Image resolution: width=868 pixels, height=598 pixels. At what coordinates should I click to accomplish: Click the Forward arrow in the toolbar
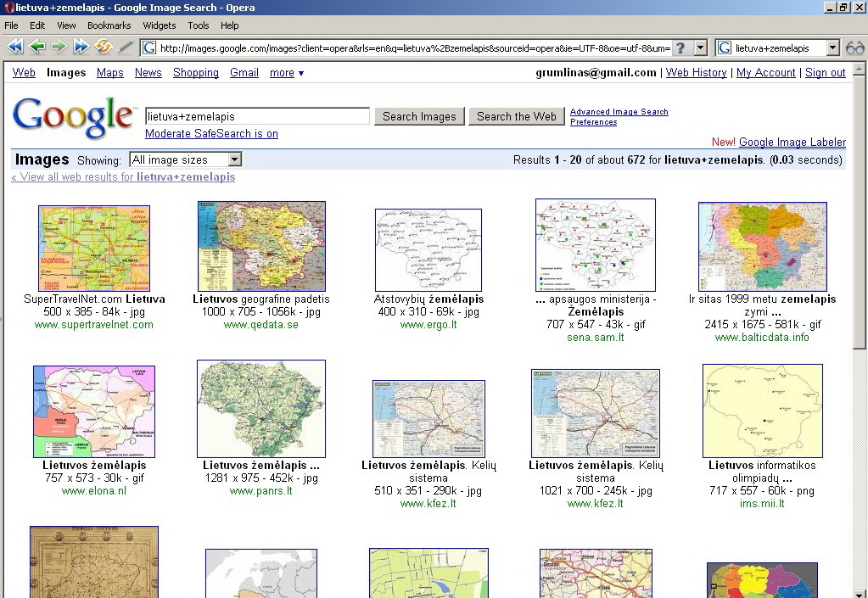(59, 48)
